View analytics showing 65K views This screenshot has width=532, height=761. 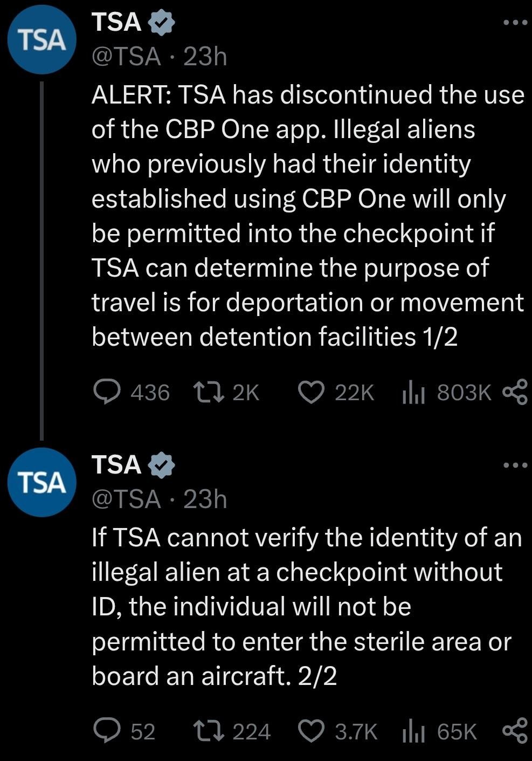point(413,732)
